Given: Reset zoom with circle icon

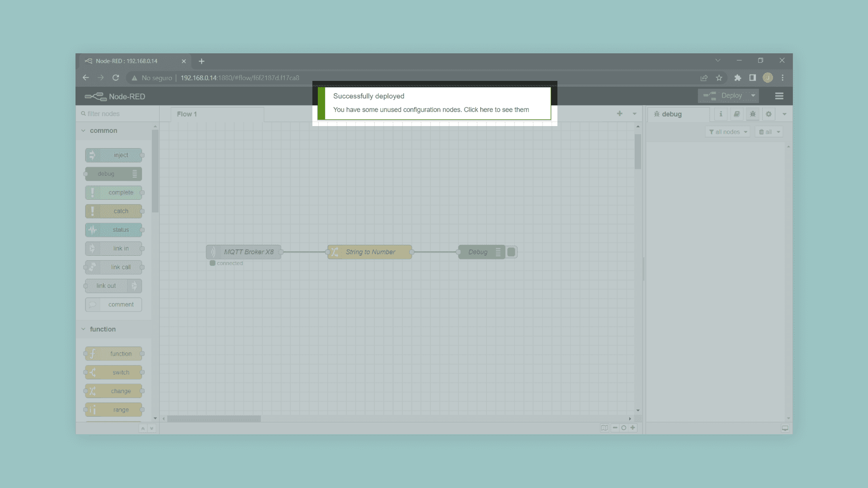Looking at the screenshot, I should (x=624, y=428).
